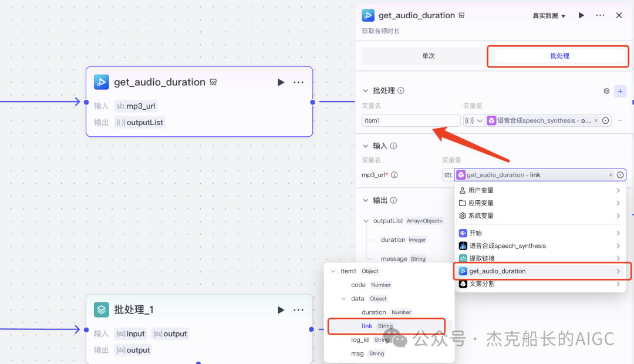
Task: Click mp3_url input tag on canvas node
Action: coord(136,106)
